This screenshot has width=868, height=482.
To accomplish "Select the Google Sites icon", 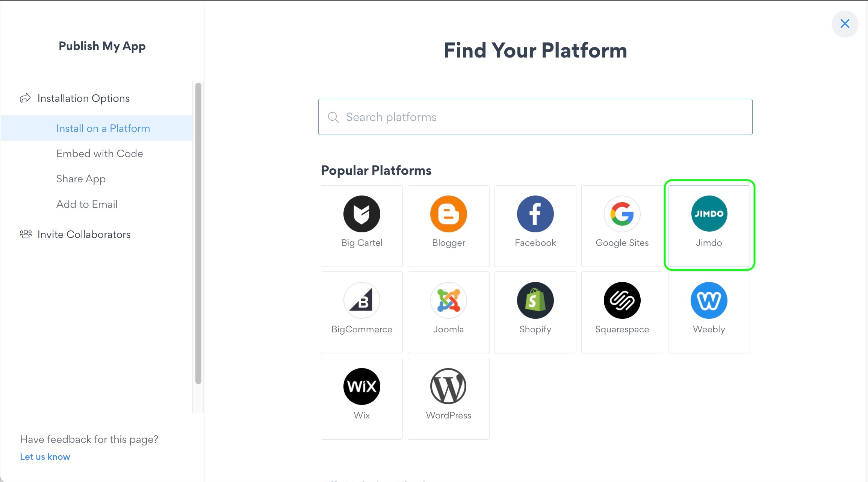I will click(622, 214).
